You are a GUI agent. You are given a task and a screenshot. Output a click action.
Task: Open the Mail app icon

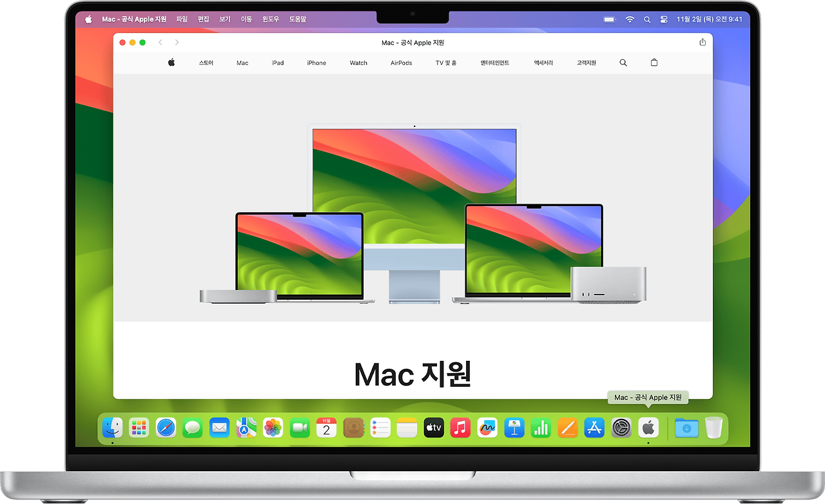[x=219, y=427]
